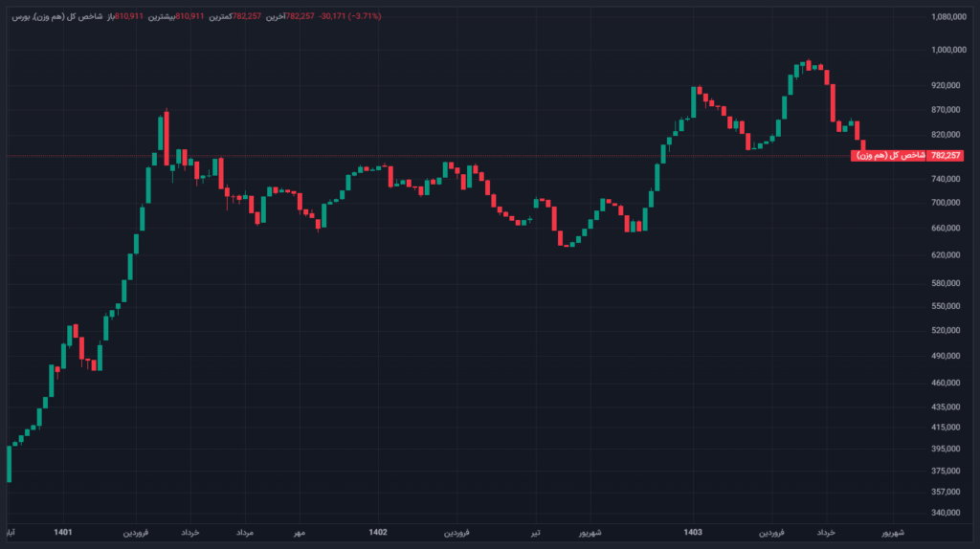Click the 620,000 price axis label

click(x=946, y=255)
